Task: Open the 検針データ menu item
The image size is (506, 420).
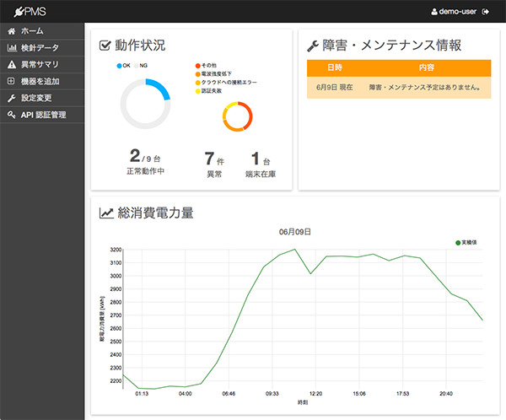Action: (x=40, y=47)
